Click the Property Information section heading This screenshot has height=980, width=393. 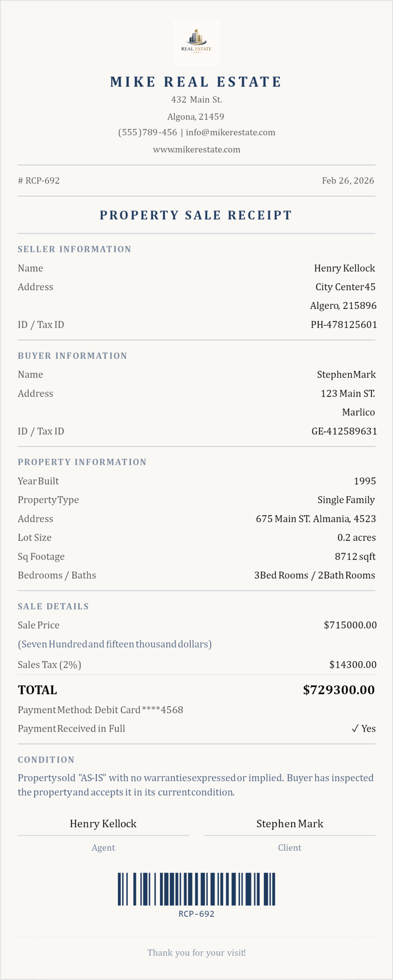(82, 462)
